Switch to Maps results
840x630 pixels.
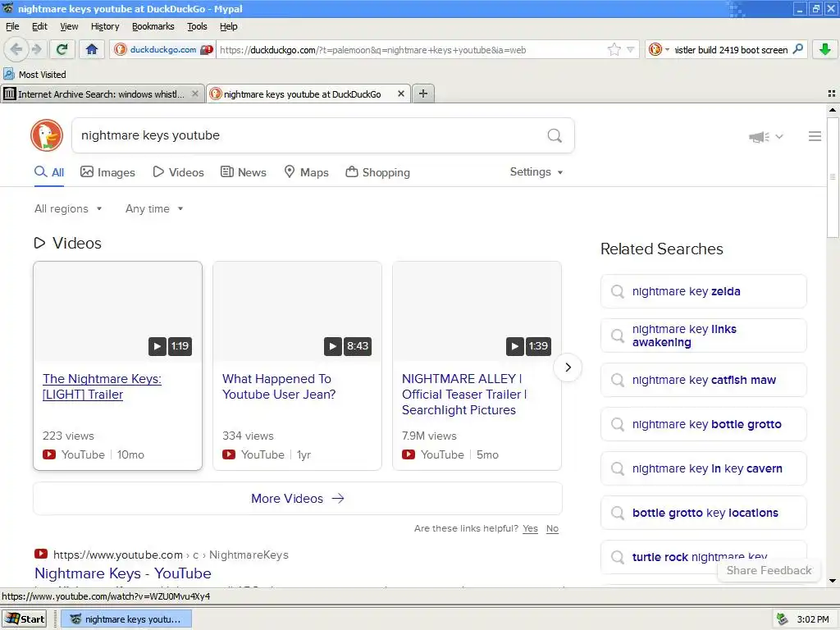click(306, 172)
